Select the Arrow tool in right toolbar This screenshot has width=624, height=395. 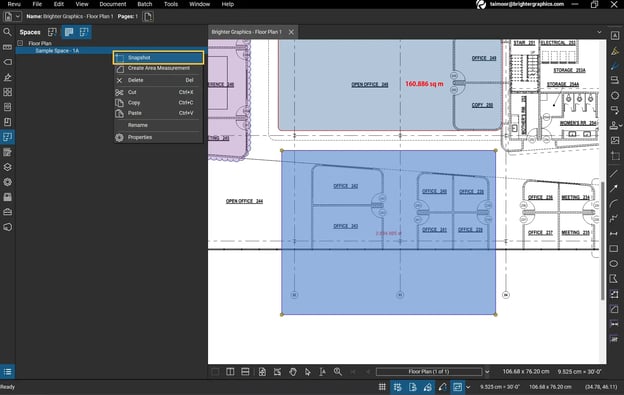[614, 189]
